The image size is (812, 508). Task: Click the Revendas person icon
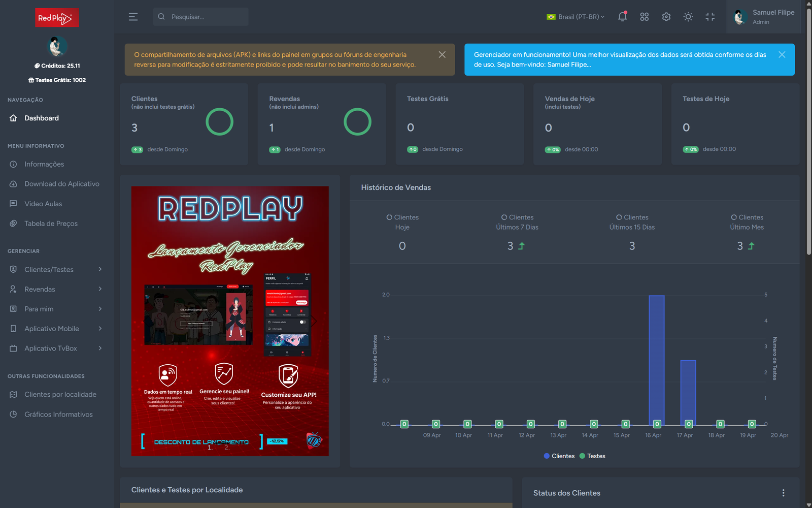13,289
